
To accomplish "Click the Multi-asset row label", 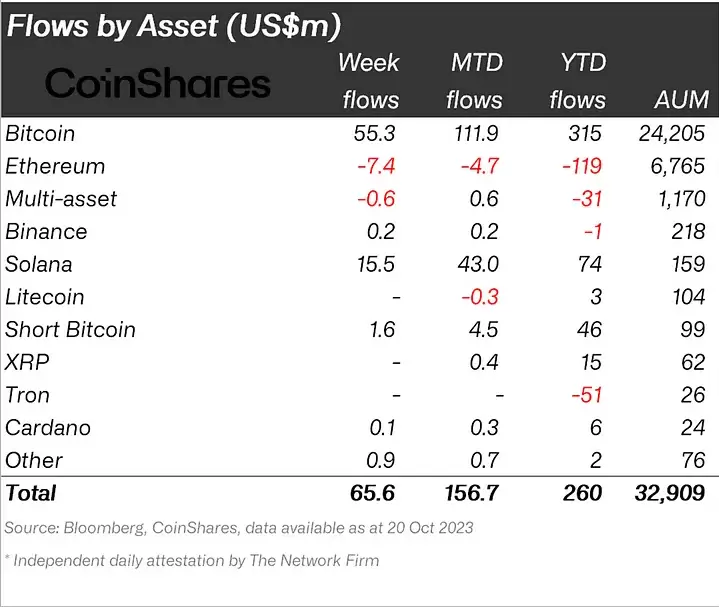I will tap(61, 199).
